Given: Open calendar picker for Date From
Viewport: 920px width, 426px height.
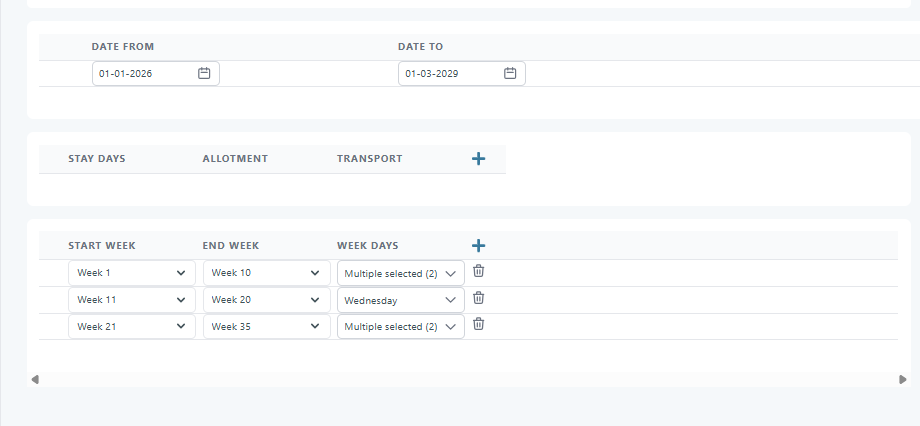Looking at the screenshot, I should [x=204, y=74].
